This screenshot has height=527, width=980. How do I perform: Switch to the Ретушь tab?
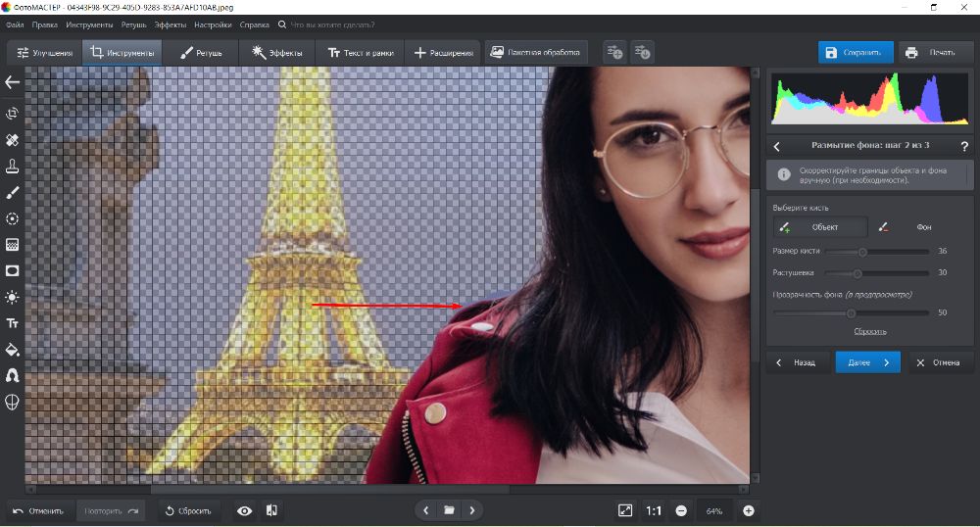(x=201, y=52)
